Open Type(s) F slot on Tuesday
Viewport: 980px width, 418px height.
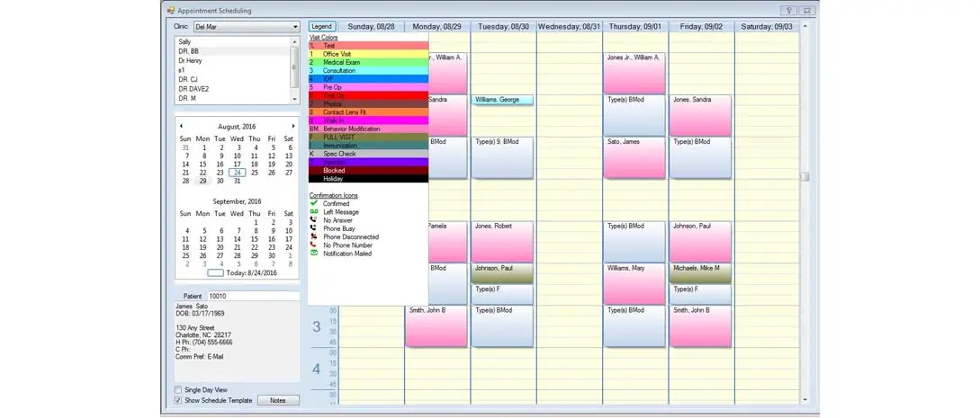(x=502, y=295)
